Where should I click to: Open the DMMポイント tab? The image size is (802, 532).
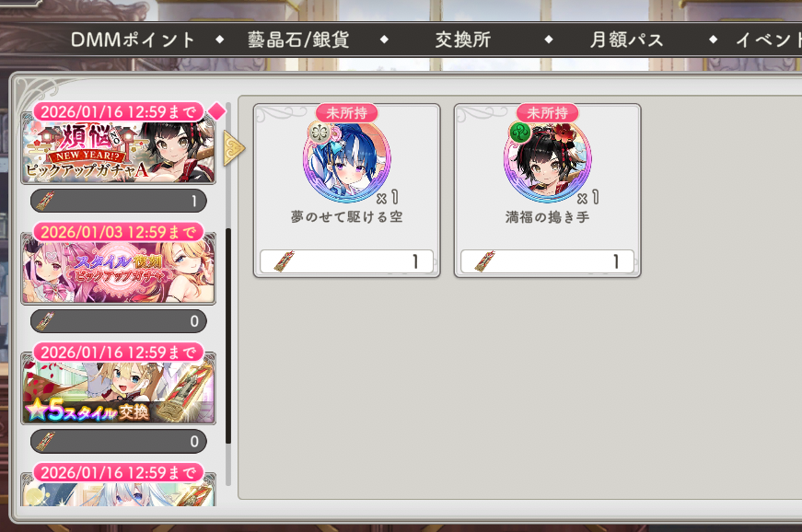point(133,40)
